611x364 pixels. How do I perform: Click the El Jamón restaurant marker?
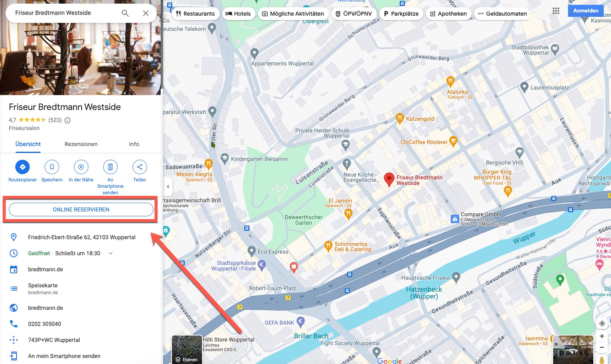[x=348, y=214]
